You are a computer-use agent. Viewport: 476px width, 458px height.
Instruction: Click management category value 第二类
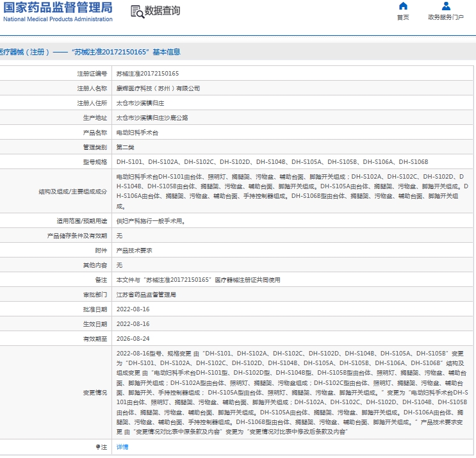point(125,147)
